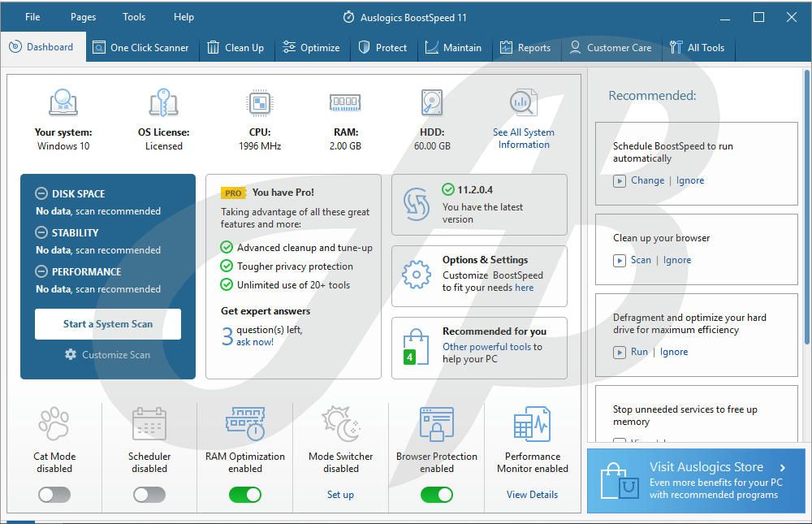The width and height of the screenshot is (812, 524).
Task: Click the OS License key icon
Action: point(164,102)
